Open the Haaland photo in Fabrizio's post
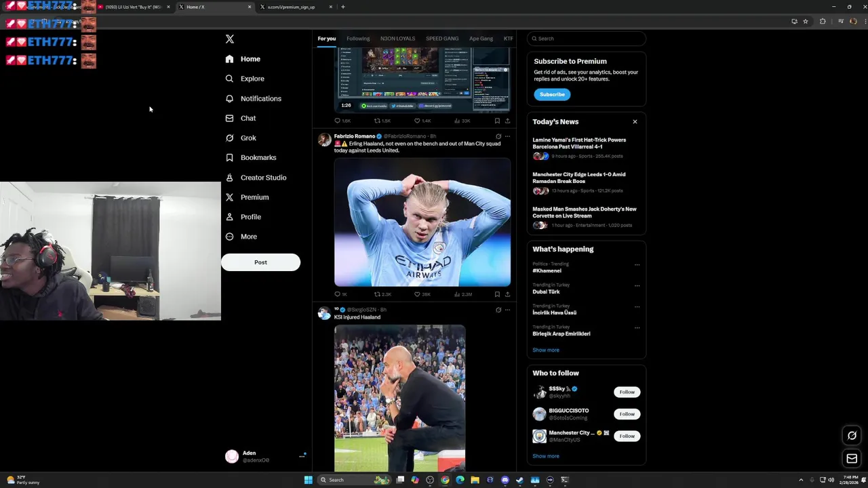 422,223
